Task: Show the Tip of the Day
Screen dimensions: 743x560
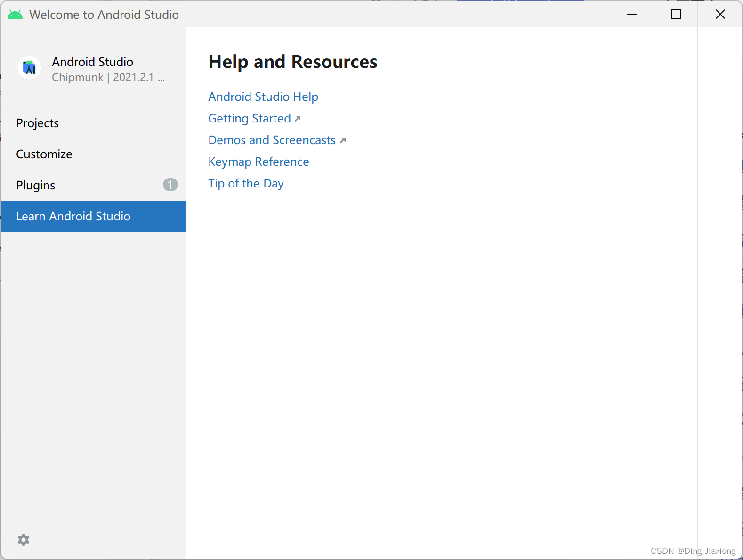Action: (246, 183)
